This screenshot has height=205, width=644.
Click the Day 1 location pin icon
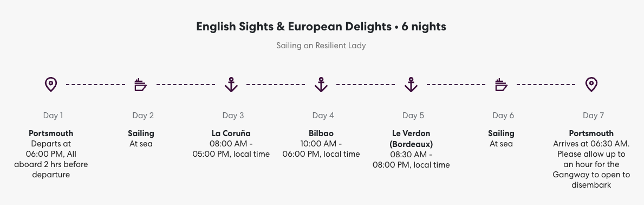click(50, 85)
